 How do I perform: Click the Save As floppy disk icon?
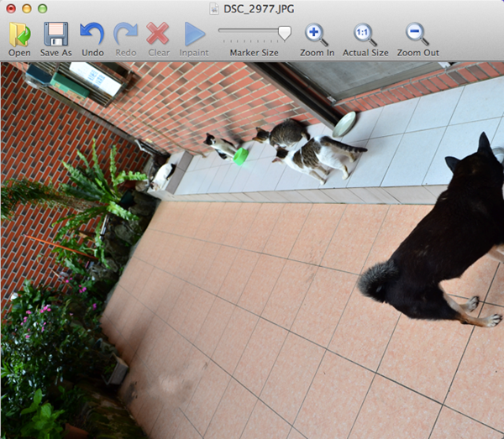click(x=55, y=34)
